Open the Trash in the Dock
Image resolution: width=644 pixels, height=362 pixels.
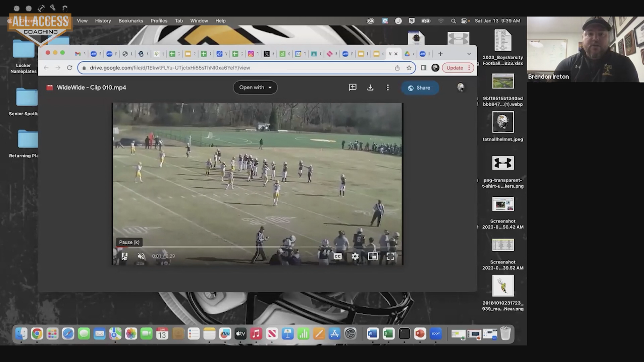[505, 334]
